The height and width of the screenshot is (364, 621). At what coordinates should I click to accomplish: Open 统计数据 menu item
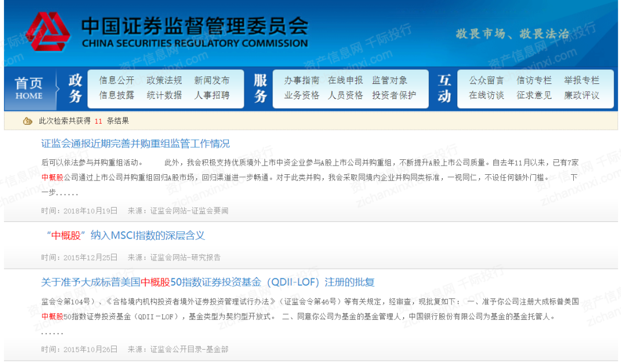tap(164, 95)
